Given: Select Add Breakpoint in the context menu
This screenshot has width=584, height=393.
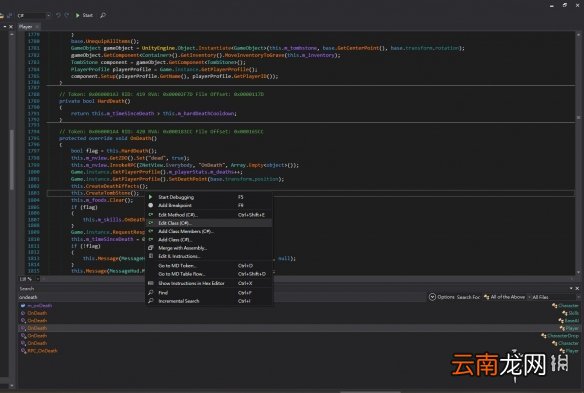Looking at the screenshot, I should 209,205.
